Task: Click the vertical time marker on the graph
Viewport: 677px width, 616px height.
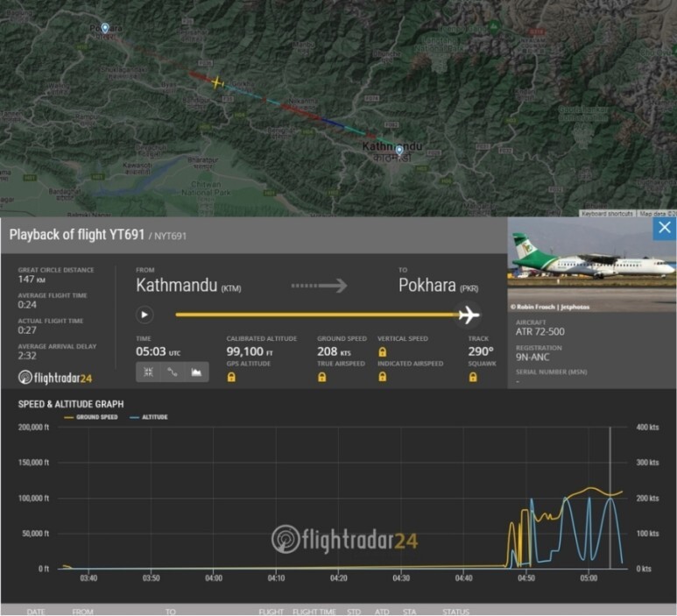Action: (610, 498)
